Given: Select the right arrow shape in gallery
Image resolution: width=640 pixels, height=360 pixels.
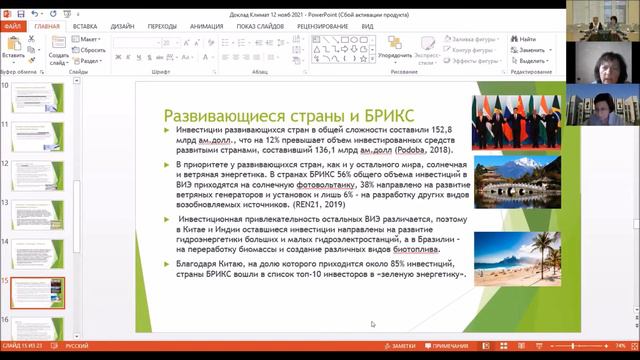Looking at the screenshot, I should 345,49.
